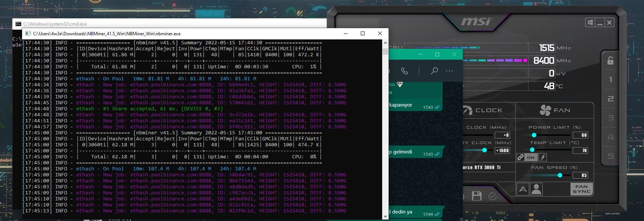
Task: Click the nbminer vertical scrollbar thumb
Action: click(x=385, y=51)
